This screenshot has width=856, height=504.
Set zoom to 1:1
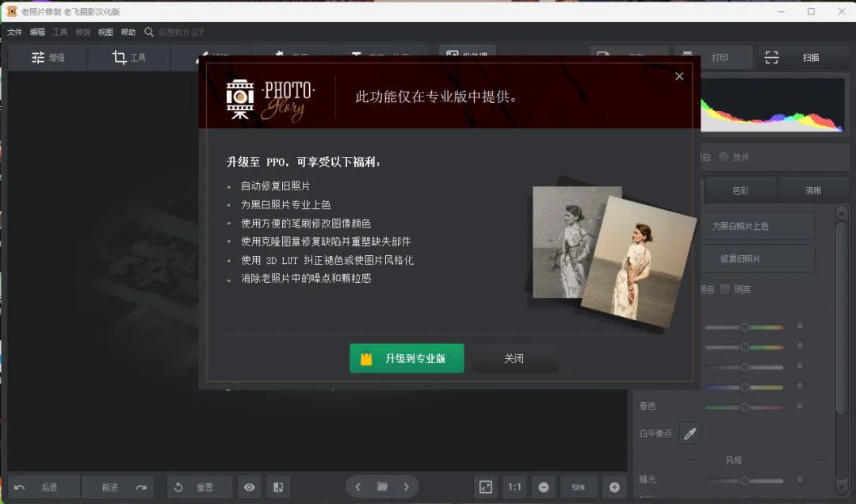[514, 487]
